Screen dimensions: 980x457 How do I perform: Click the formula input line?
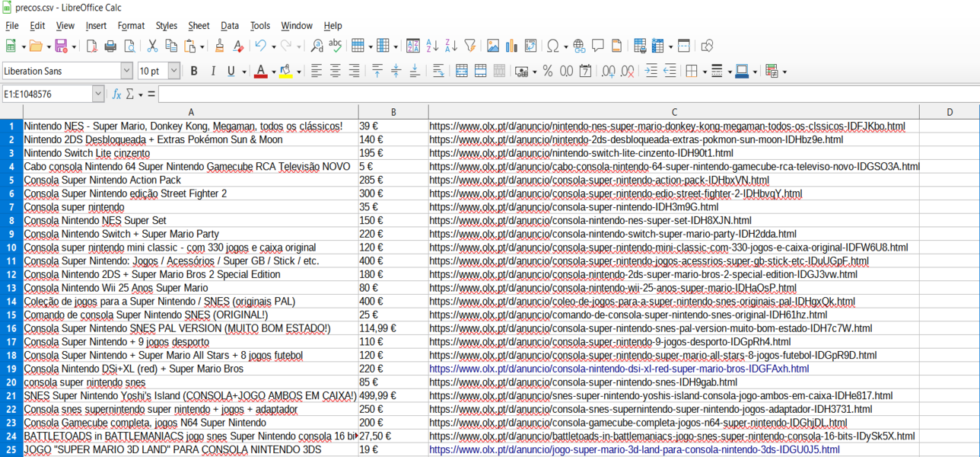pyautogui.click(x=568, y=94)
